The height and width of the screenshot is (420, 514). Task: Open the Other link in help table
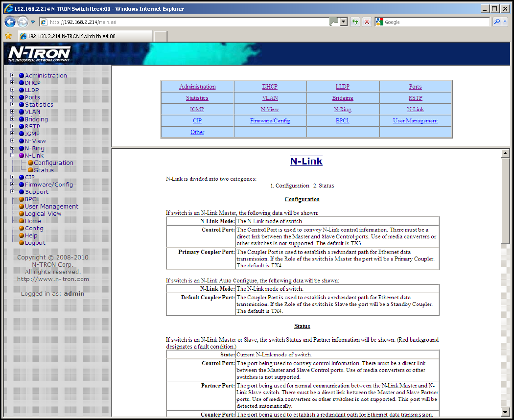(197, 132)
